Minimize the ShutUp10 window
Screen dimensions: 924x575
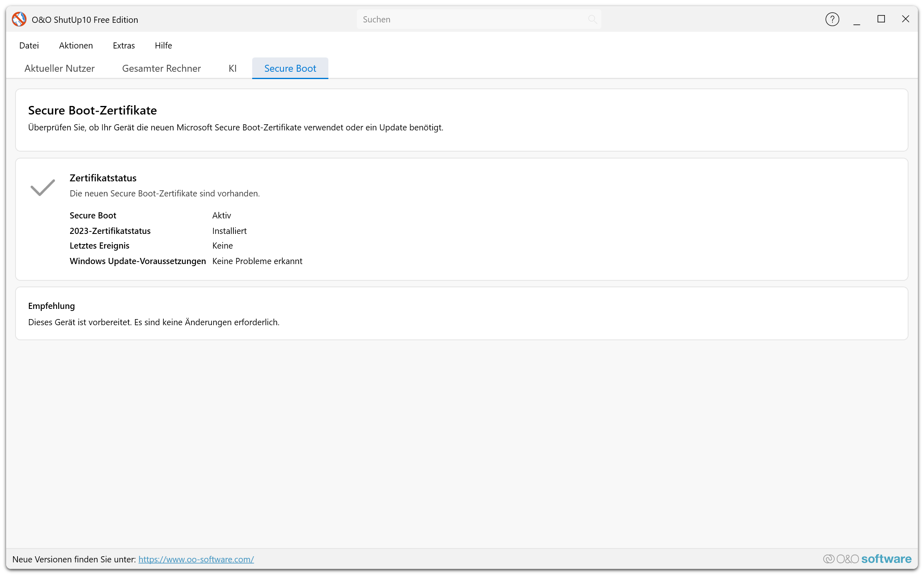click(x=857, y=19)
